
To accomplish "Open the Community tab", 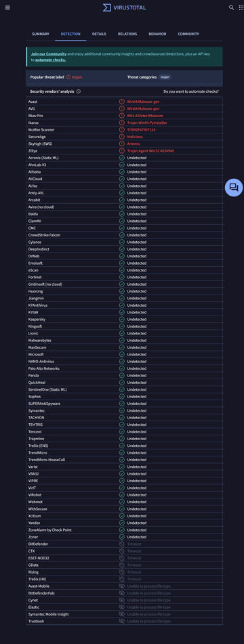I will point(188,34).
